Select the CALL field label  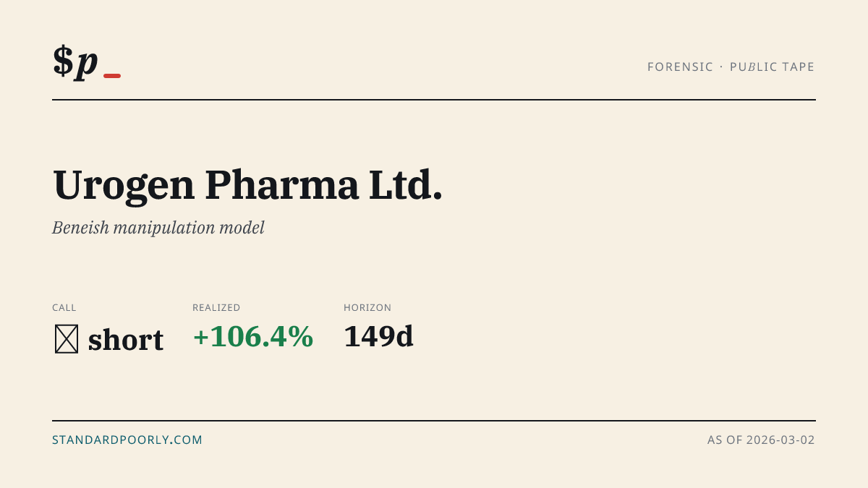click(x=64, y=308)
